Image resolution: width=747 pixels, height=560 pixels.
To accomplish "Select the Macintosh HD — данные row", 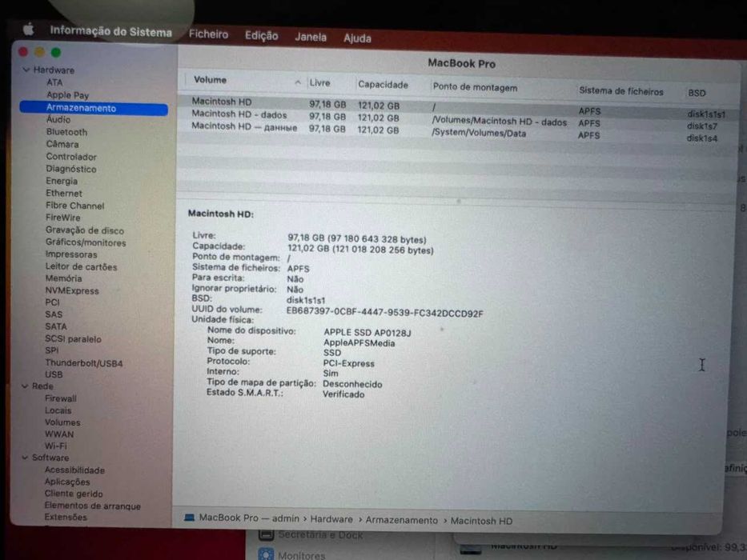I will pos(457,131).
